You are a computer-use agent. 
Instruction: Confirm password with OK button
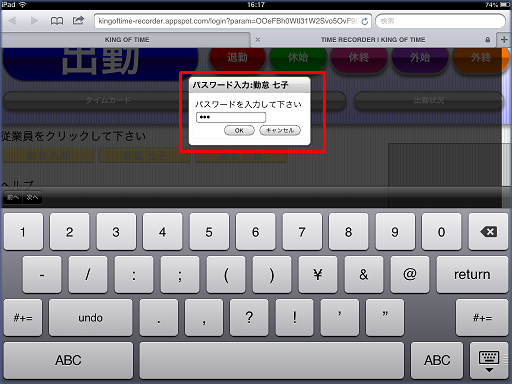[239, 130]
